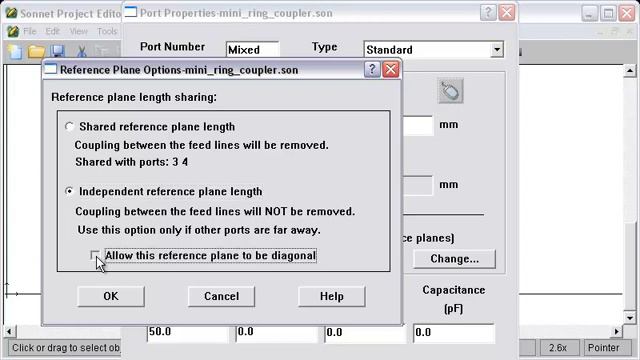Minimize the Sonnet Project Editor window

coord(589,13)
